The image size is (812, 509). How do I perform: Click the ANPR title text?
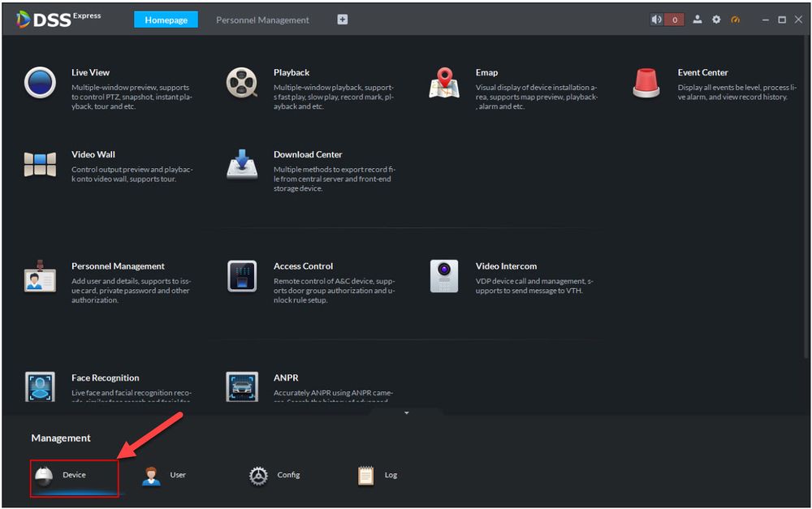pos(286,378)
